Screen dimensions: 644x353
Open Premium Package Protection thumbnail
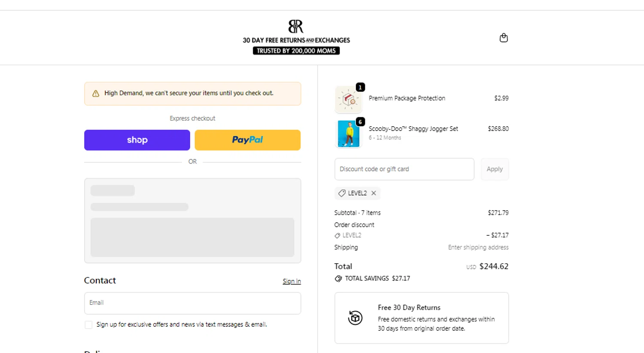[348, 99]
